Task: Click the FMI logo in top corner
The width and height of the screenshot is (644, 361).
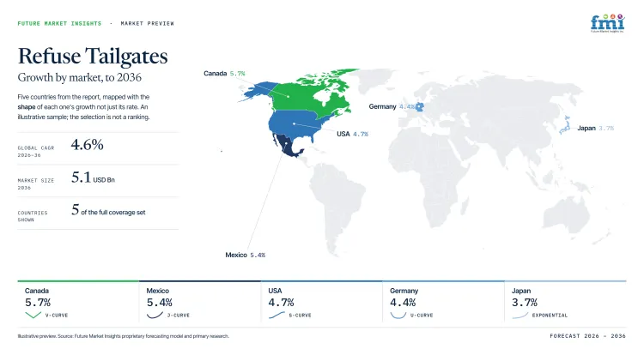Action: 607,23
